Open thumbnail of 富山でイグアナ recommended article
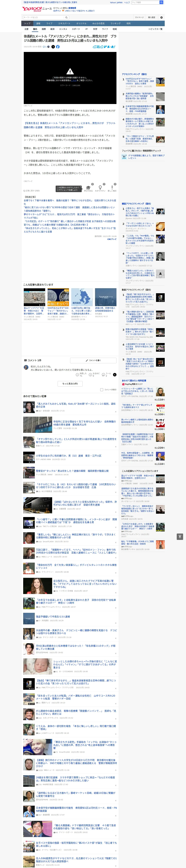186x868 pixels. pos(34,297)
